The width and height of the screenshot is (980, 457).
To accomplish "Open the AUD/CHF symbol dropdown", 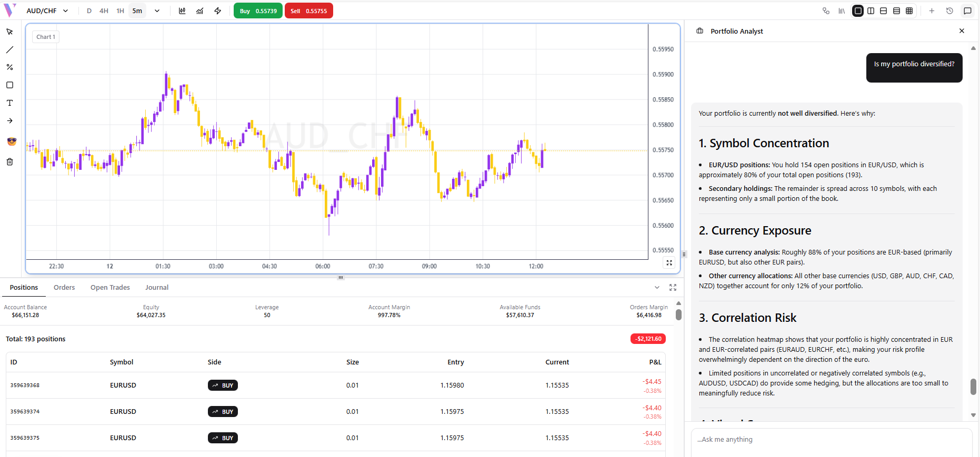I will [x=47, y=11].
